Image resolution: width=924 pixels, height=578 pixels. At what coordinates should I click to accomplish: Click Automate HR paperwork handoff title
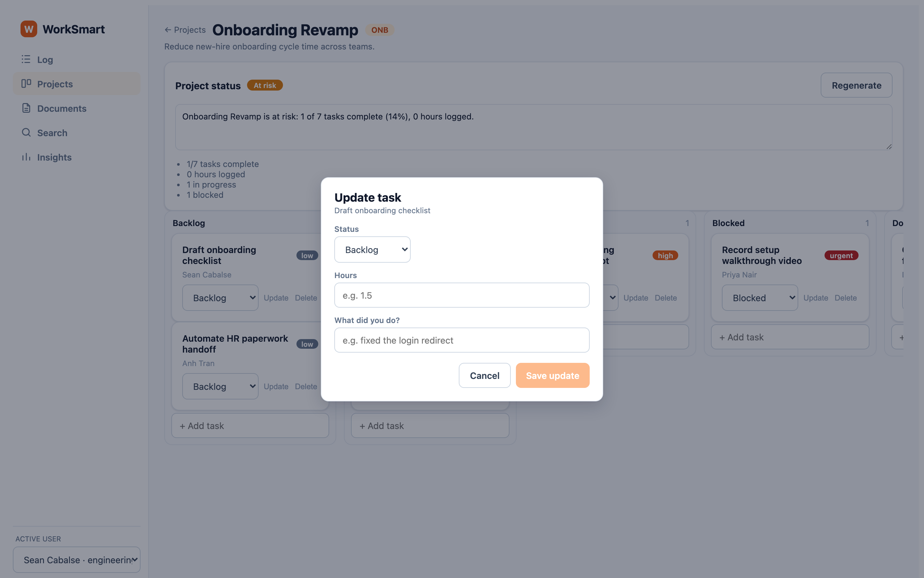click(235, 344)
